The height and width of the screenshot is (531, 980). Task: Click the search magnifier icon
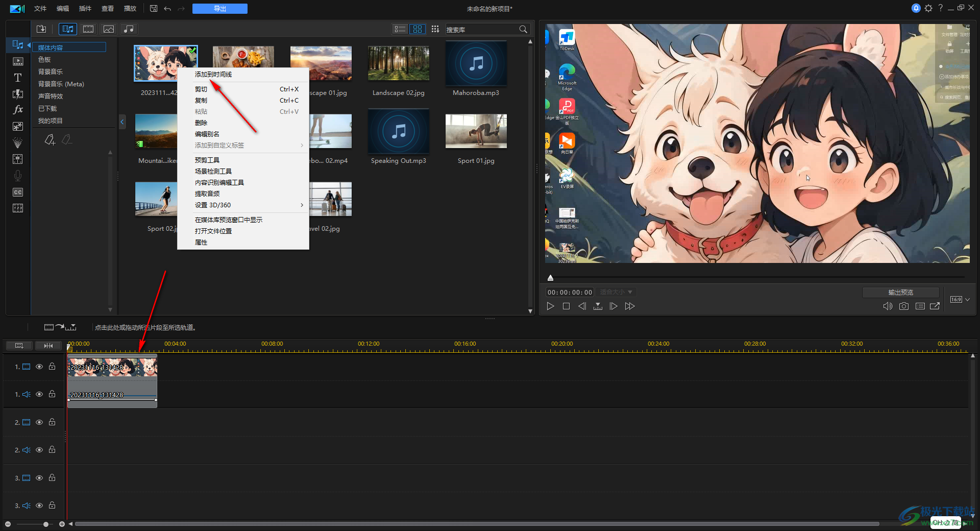point(523,29)
